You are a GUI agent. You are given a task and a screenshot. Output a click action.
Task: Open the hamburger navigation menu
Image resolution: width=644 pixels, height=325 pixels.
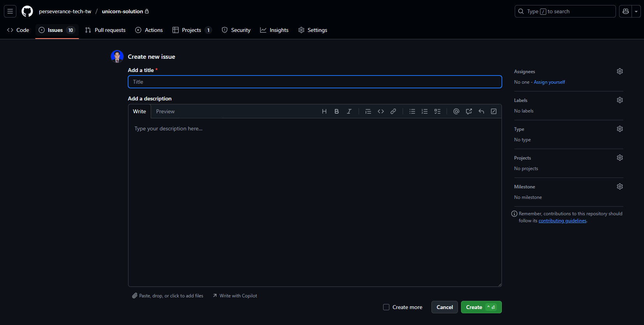coord(10,11)
